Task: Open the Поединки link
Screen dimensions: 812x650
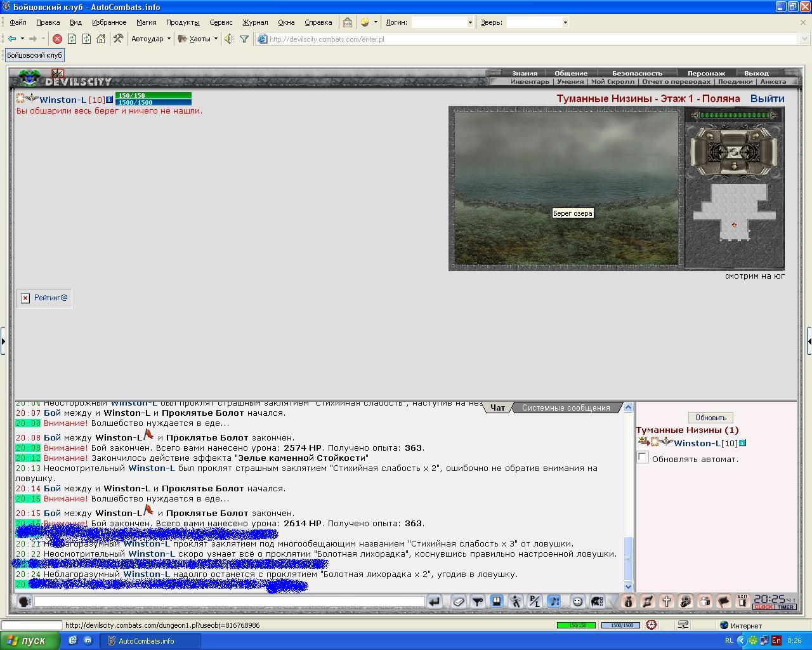Action: (x=735, y=81)
